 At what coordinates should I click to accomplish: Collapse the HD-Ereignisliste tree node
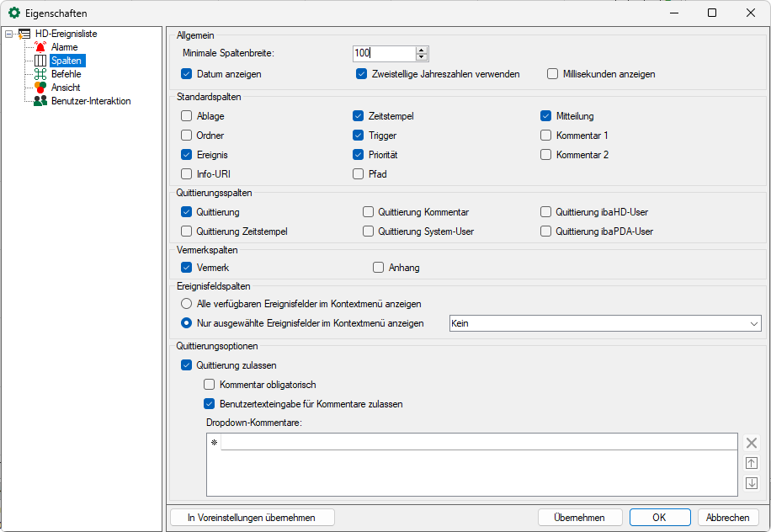(8, 35)
